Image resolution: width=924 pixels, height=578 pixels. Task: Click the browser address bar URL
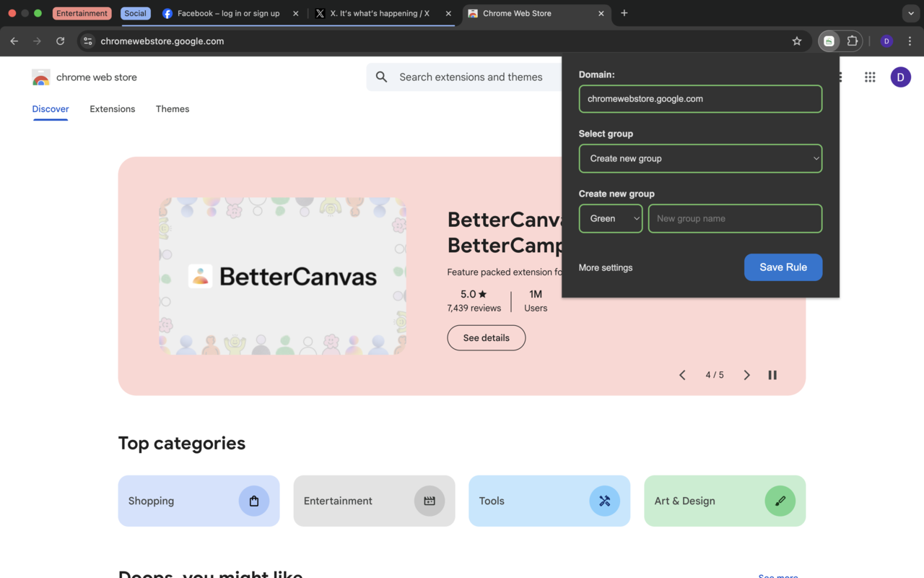point(162,41)
